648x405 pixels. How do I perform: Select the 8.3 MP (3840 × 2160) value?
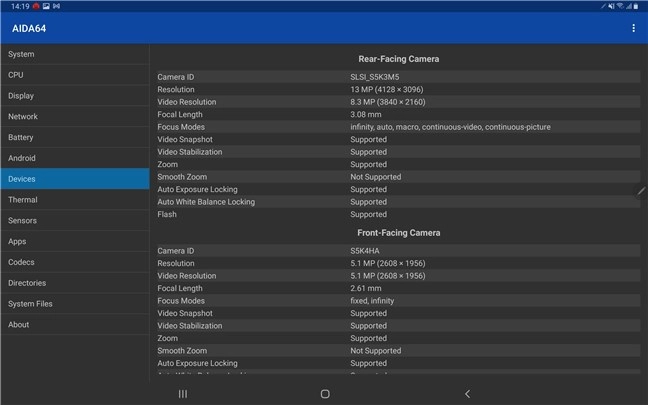388,102
